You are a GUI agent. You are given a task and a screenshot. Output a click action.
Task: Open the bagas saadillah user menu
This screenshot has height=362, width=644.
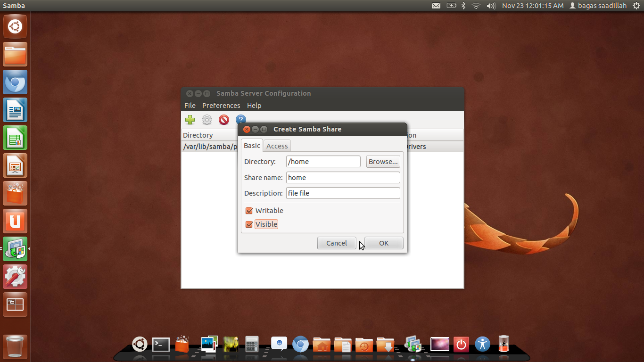tap(598, 6)
